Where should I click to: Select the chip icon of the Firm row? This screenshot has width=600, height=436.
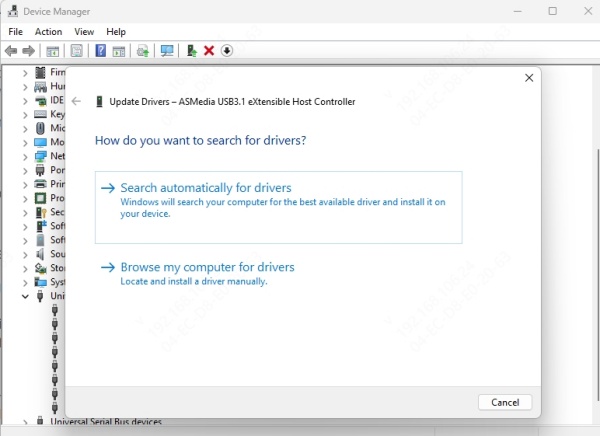(40, 72)
